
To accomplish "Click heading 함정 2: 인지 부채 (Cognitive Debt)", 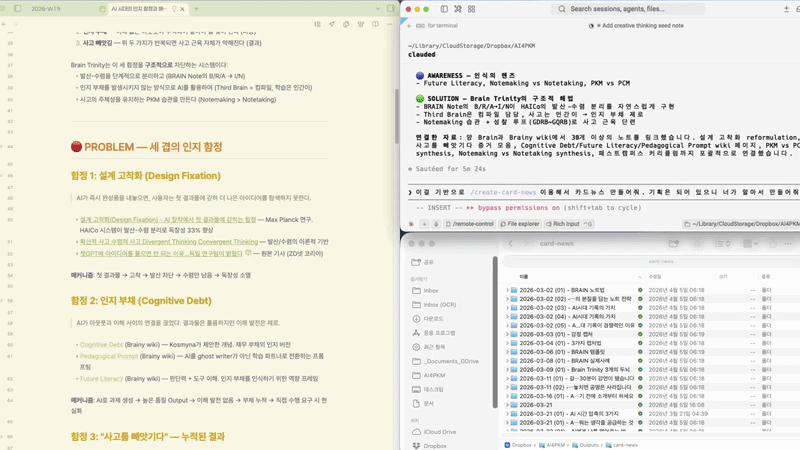I will [141, 301].
